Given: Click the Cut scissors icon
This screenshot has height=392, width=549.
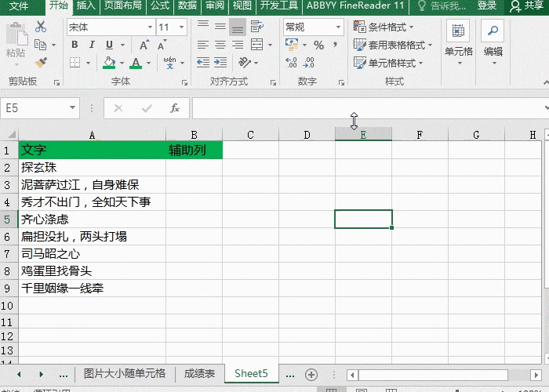Looking at the screenshot, I should [x=41, y=27].
